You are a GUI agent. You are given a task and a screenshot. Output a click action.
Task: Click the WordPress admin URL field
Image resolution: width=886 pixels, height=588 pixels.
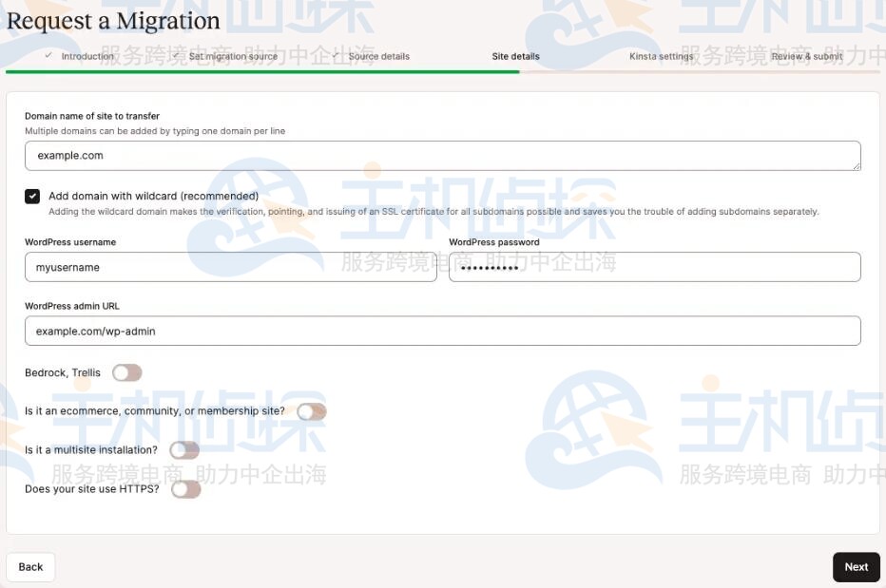[x=442, y=331]
